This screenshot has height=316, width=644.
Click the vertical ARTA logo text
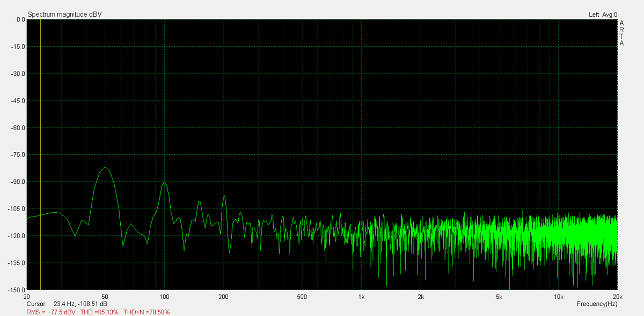[x=621, y=33]
